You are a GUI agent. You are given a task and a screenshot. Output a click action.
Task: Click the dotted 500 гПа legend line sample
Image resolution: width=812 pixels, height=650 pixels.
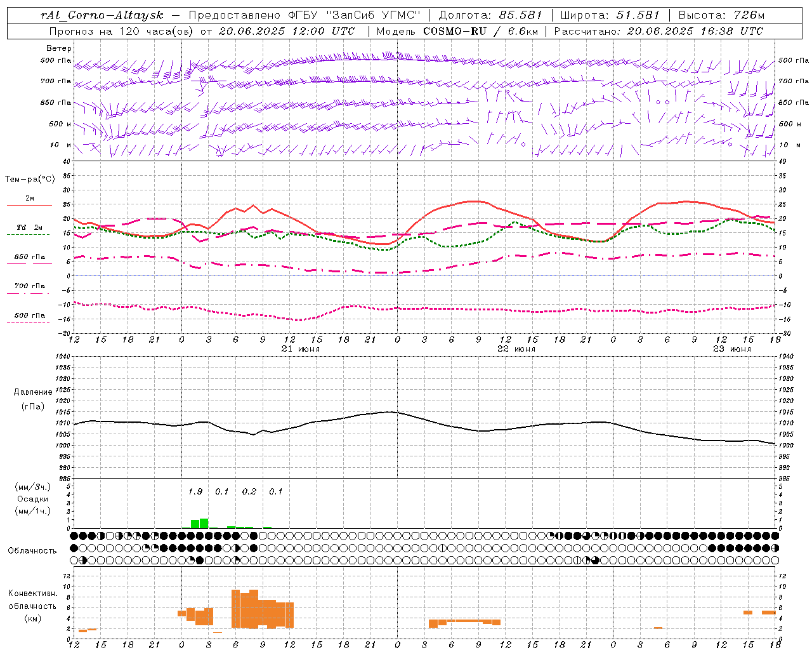pyautogui.click(x=28, y=323)
